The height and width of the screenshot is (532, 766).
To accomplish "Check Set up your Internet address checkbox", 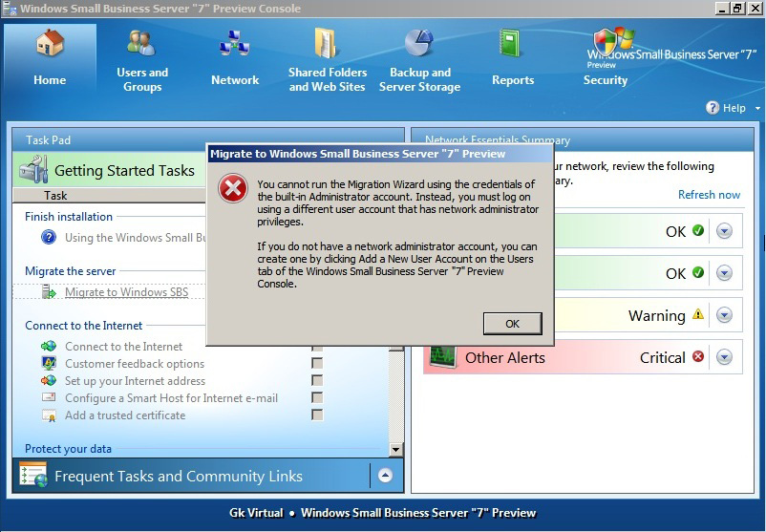I will (317, 380).
